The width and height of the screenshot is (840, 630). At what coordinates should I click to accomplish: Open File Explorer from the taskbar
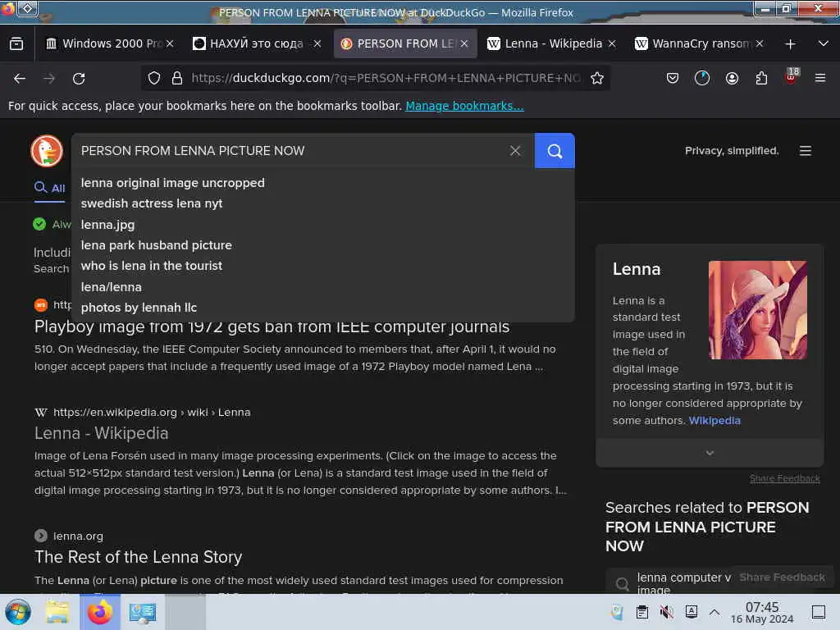(x=57, y=612)
